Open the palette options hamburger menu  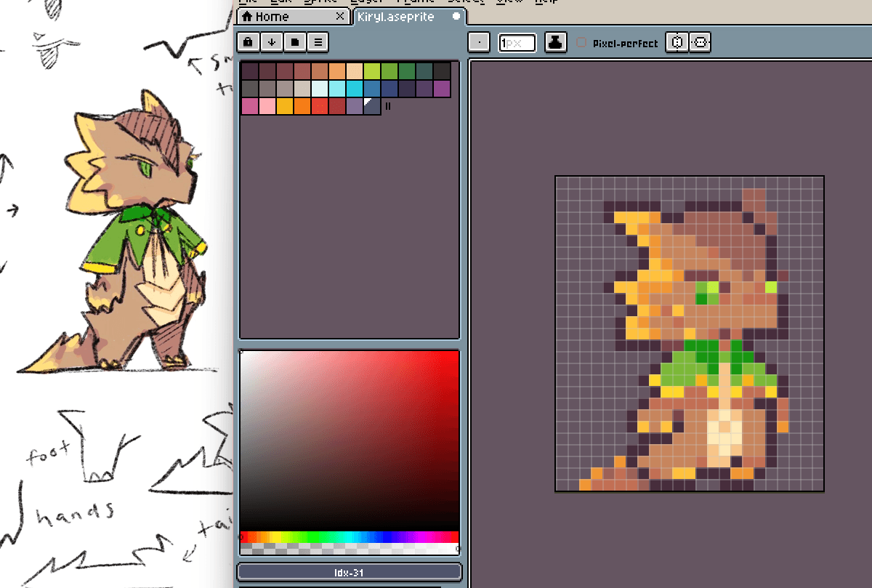[x=318, y=41]
